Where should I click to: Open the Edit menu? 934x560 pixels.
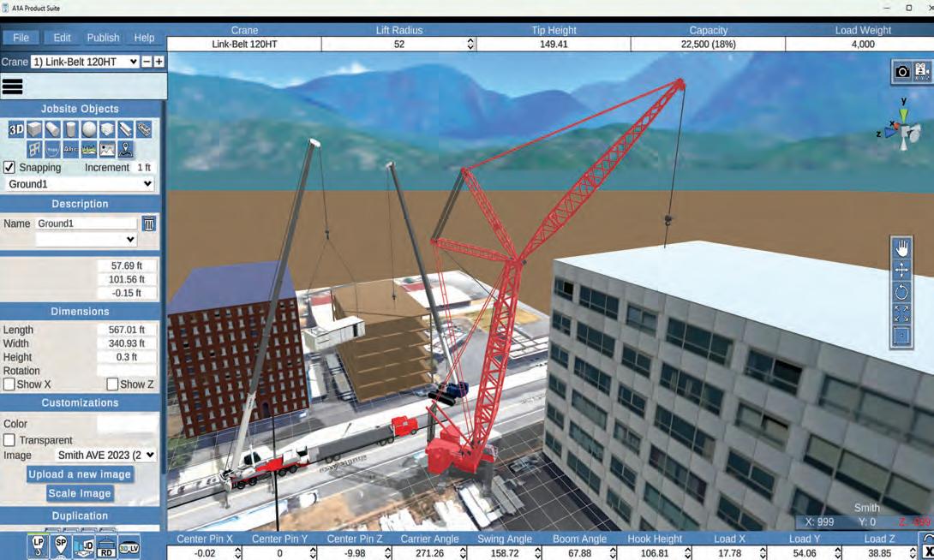pyautogui.click(x=62, y=38)
